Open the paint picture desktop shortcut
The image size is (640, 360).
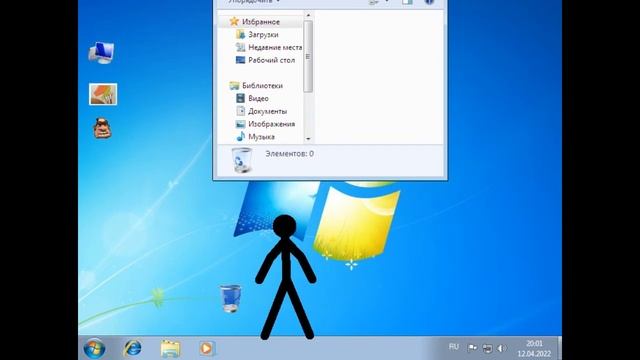point(103,94)
